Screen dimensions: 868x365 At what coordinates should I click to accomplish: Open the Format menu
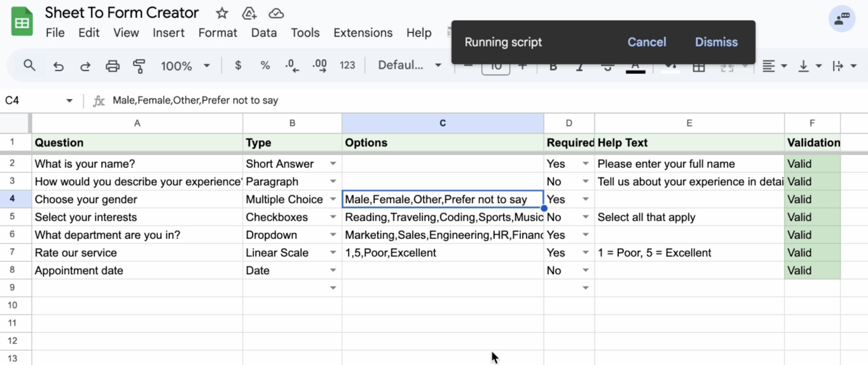click(217, 33)
